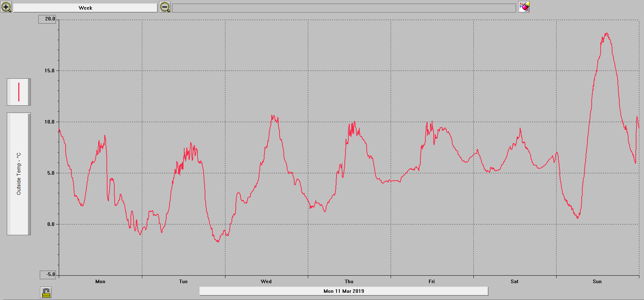Click the eraser clear-graph icon
This screenshot has width=644, height=300.
coord(524,7)
